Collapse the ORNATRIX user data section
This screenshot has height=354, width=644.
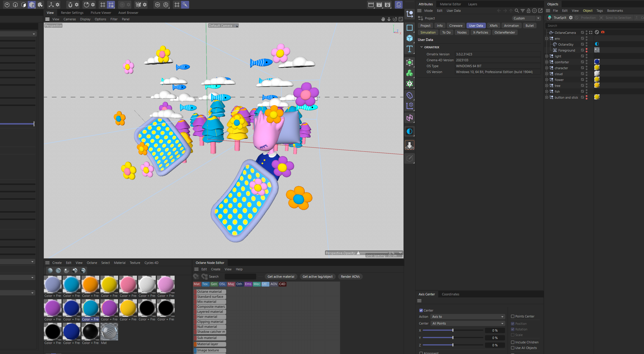[x=421, y=47]
